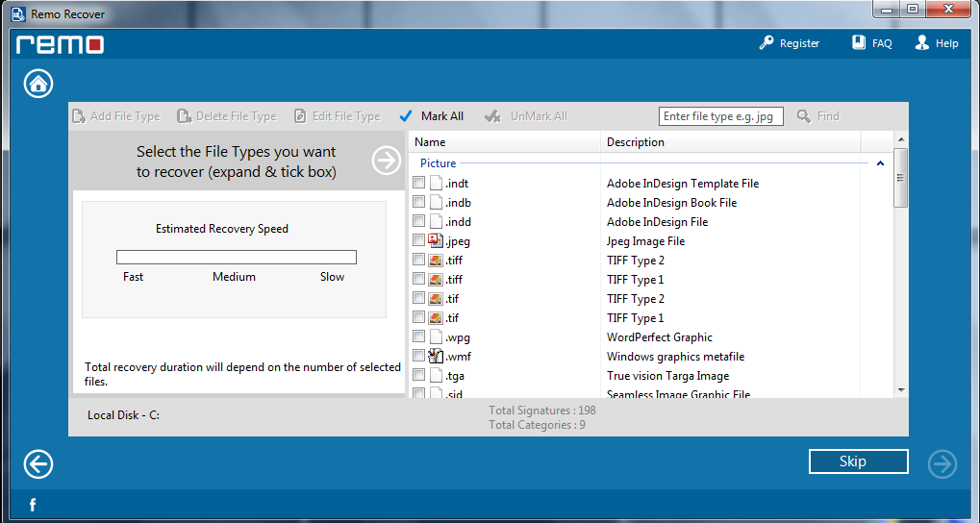
Task: Sort by the Description column header
Action: pos(731,142)
